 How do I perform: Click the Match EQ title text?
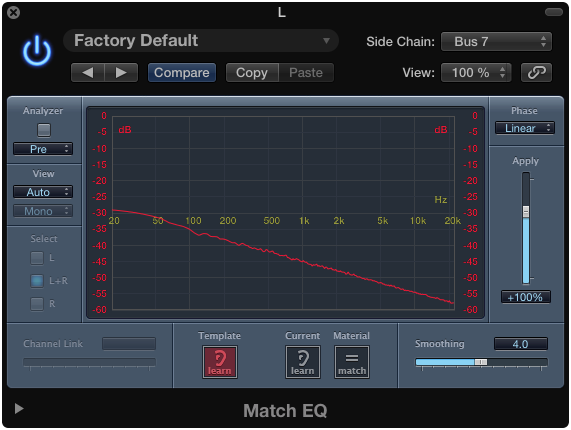click(285, 411)
